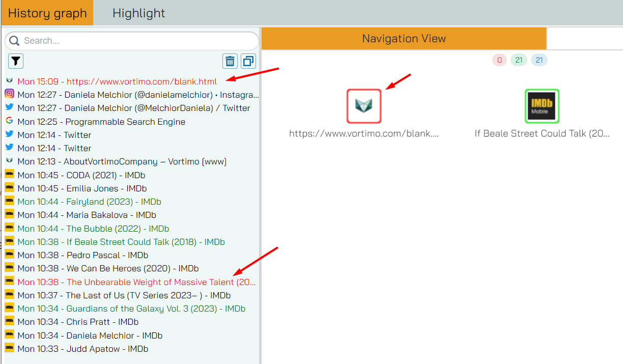Select Mon 10:38 Pedro Pascal entry

click(x=83, y=255)
